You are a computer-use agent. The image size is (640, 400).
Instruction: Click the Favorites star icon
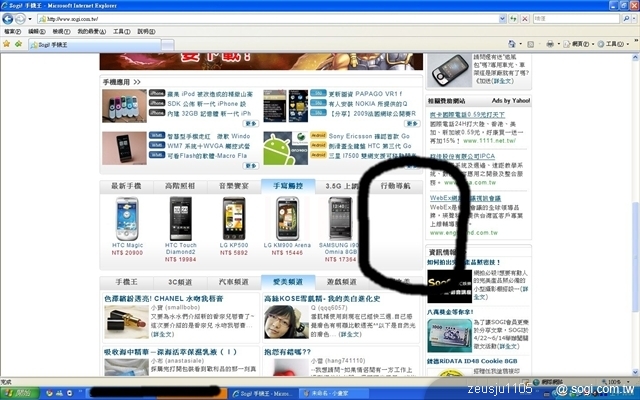coord(9,45)
